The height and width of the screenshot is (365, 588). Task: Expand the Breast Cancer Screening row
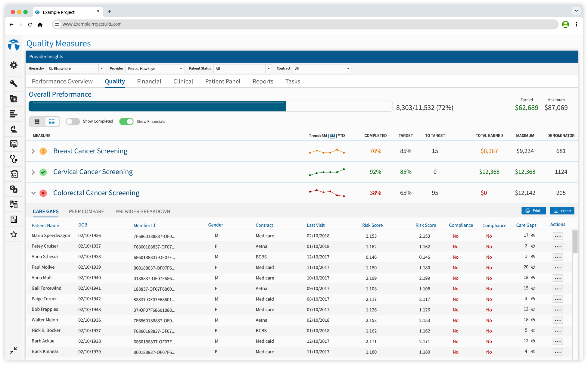click(33, 151)
